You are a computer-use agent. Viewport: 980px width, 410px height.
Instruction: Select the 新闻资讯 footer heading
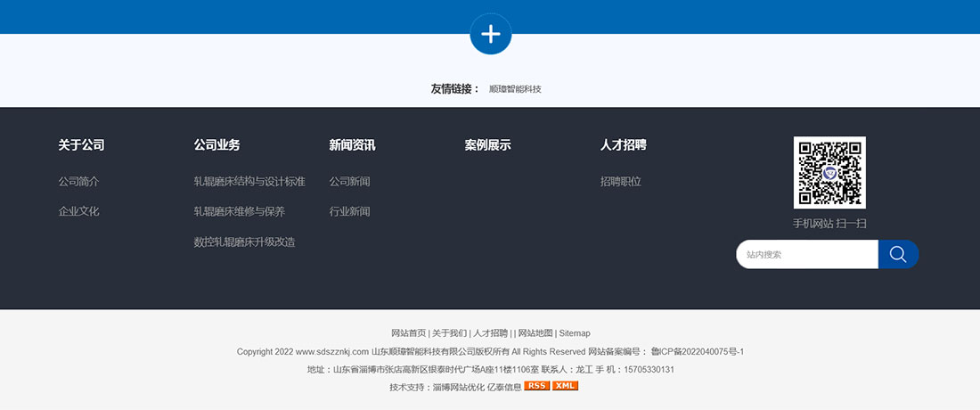tap(352, 144)
